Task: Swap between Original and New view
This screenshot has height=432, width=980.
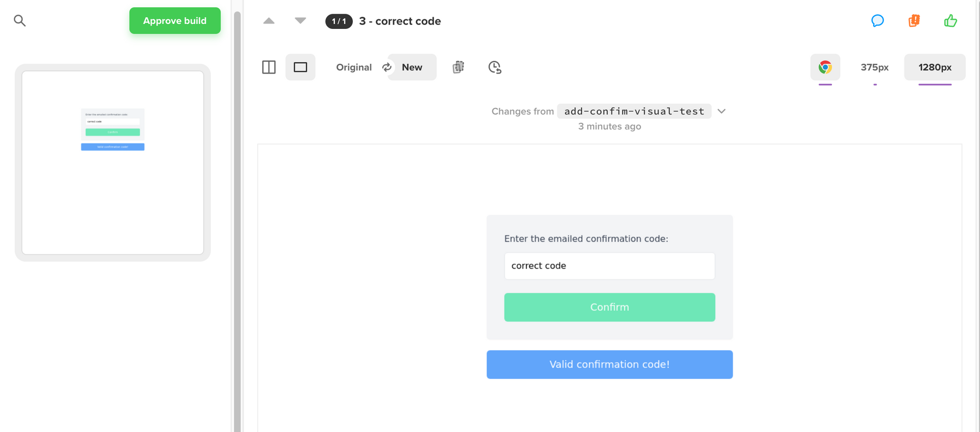Action: (387, 67)
